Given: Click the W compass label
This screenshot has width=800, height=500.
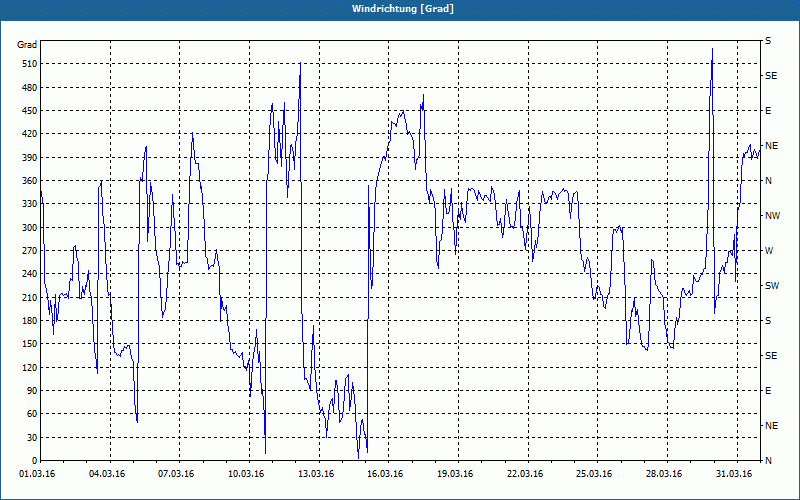Looking at the screenshot, I should 769,251.
